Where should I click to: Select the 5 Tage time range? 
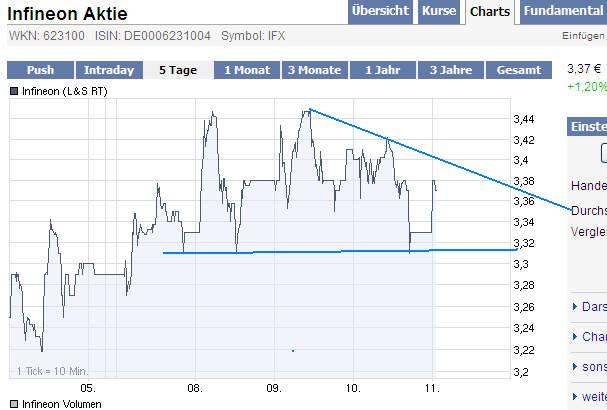click(x=177, y=70)
